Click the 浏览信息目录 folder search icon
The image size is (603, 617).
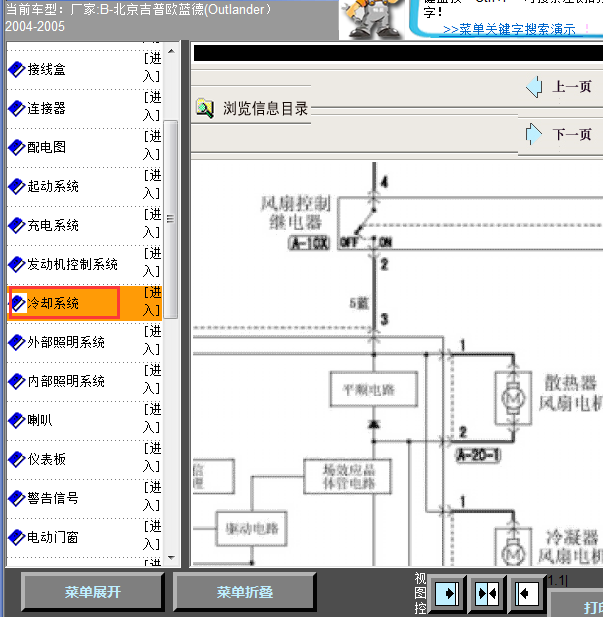click(x=205, y=109)
